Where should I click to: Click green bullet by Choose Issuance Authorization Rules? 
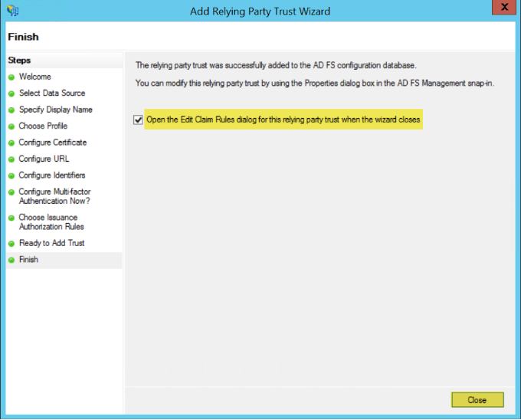pos(11,218)
